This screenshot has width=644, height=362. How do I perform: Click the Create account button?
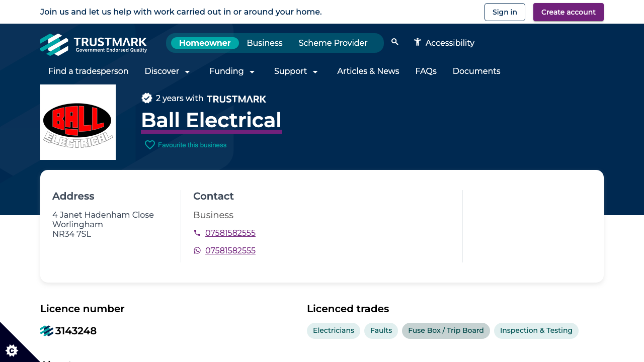point(569,12)
